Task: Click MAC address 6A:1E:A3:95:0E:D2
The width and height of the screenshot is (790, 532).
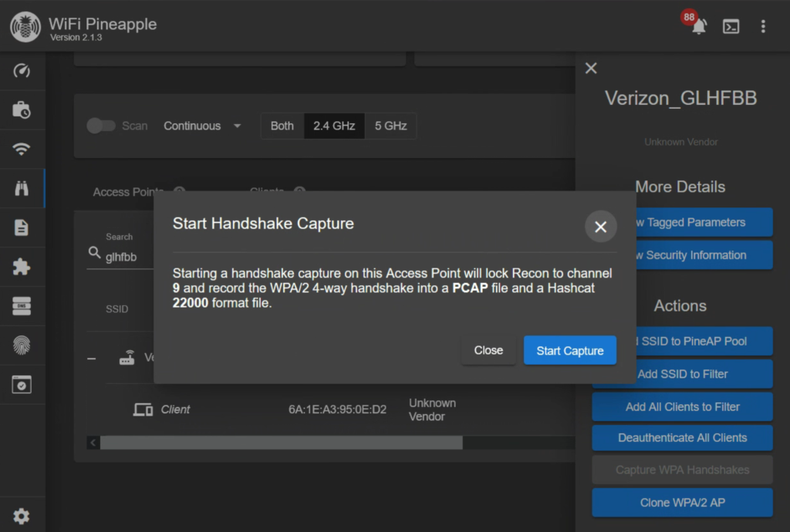Action: 337,409
